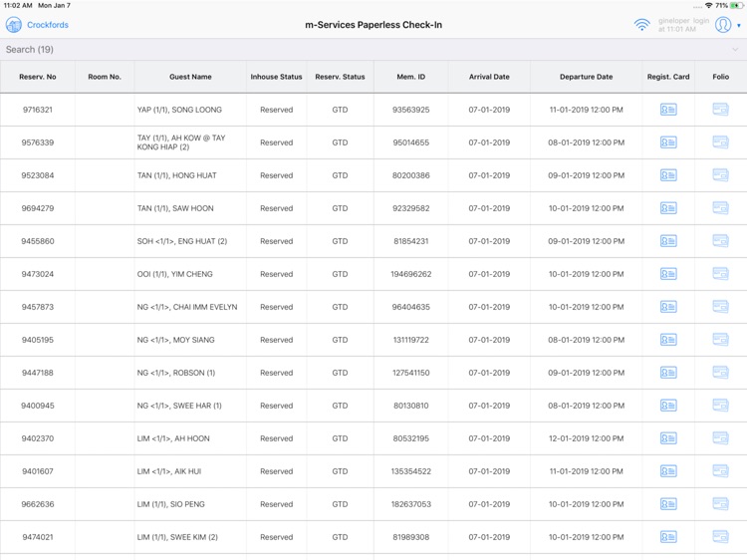Sort by Room No. column header
Image resolution: width=747 pixels, height=560 pixels.
click(x=105, y=77)
